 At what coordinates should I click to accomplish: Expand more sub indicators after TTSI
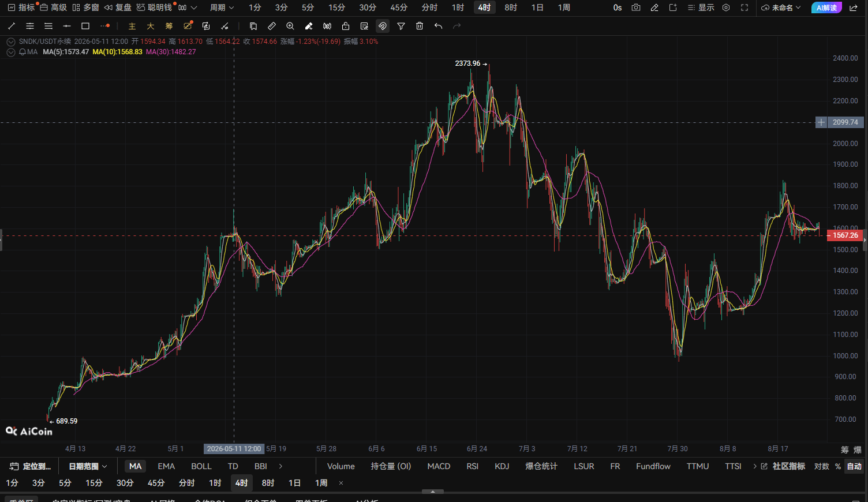pyautogui.click(x=755, y=466)
